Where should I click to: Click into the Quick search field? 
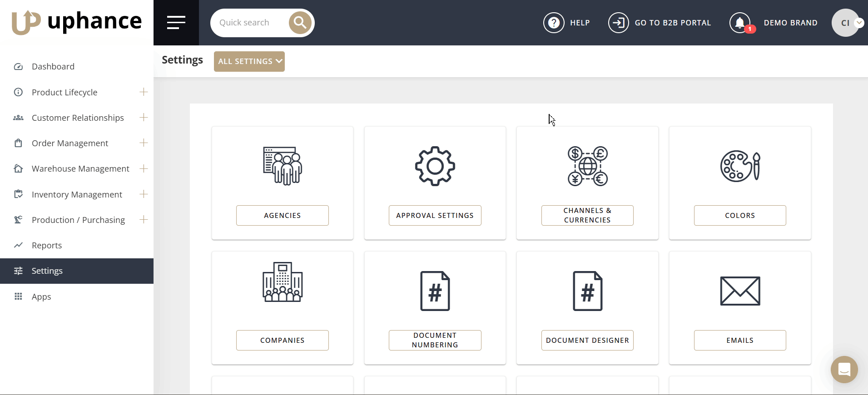coord(249,23)
